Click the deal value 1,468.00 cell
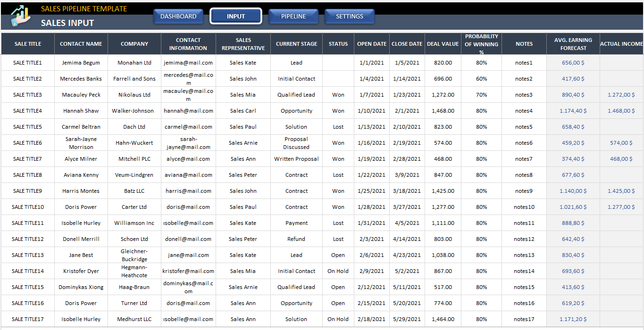The height and width of the screenshot is (330, 644). (x=443, y=110)
